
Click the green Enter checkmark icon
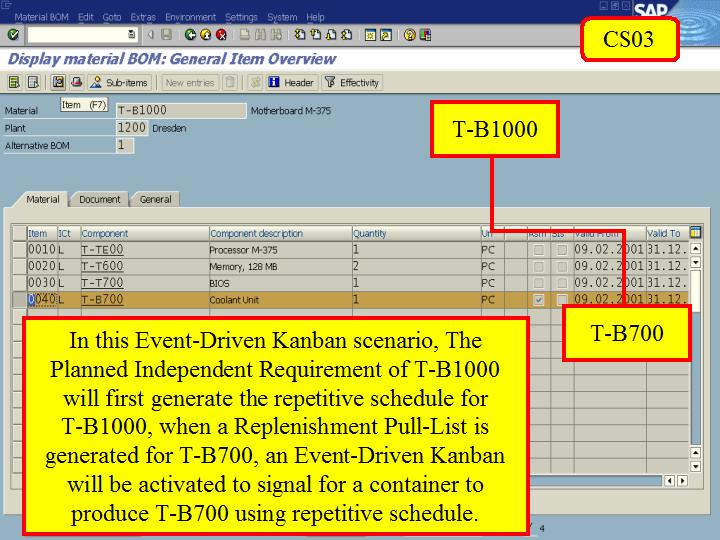pyautogui.click(x=13, y=34)
